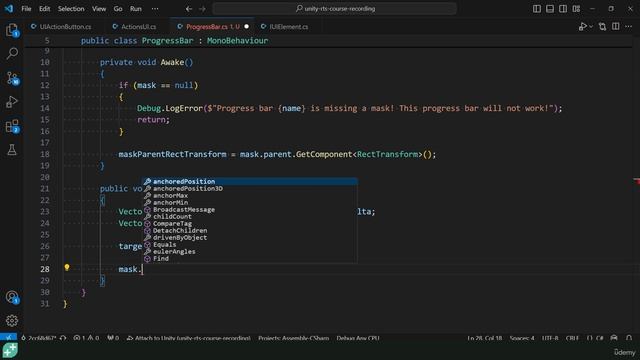The height and width of the screenshot is (360, 640).
Task: Select childCount suggestion
Action: 249,216
